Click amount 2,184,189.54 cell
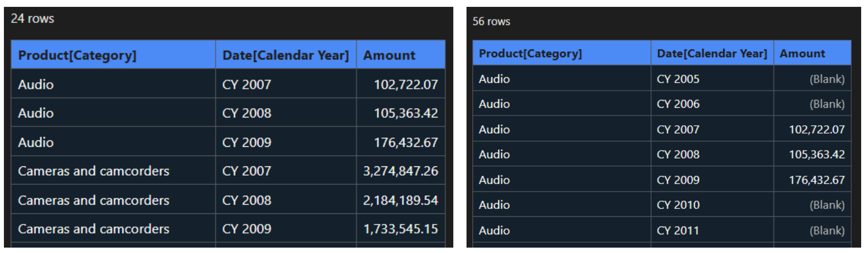868x253 pixels. (401, 200)
